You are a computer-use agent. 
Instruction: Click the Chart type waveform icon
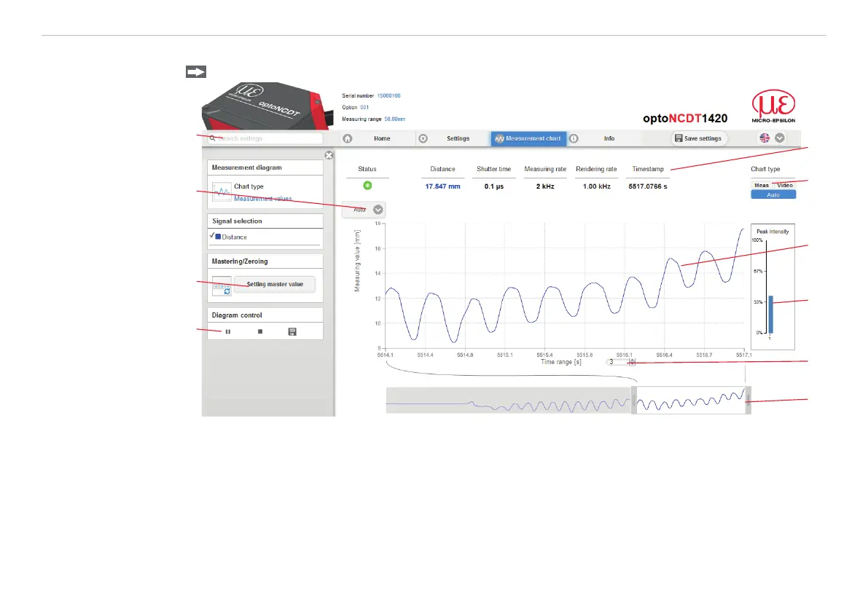pos(222,192)
